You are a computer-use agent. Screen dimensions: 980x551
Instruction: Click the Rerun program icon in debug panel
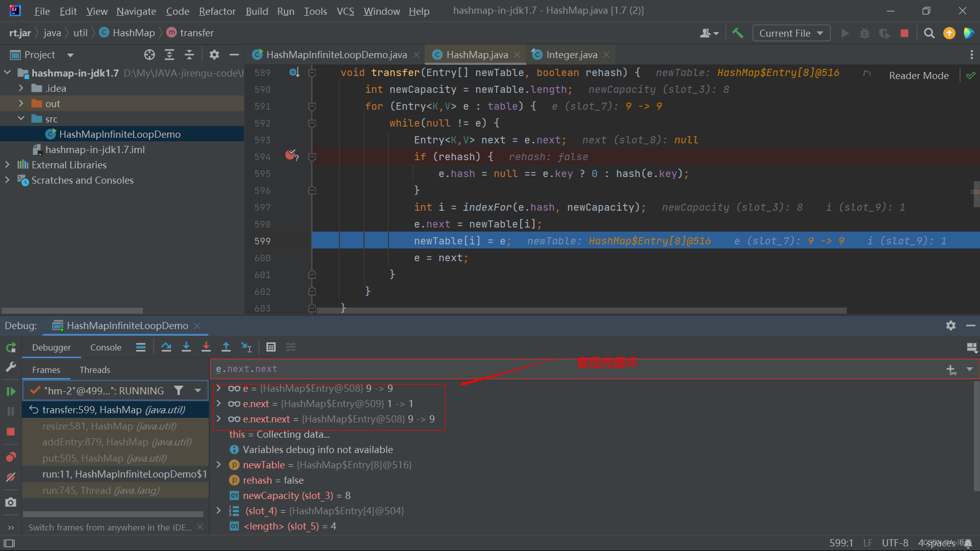click(11, 347)
